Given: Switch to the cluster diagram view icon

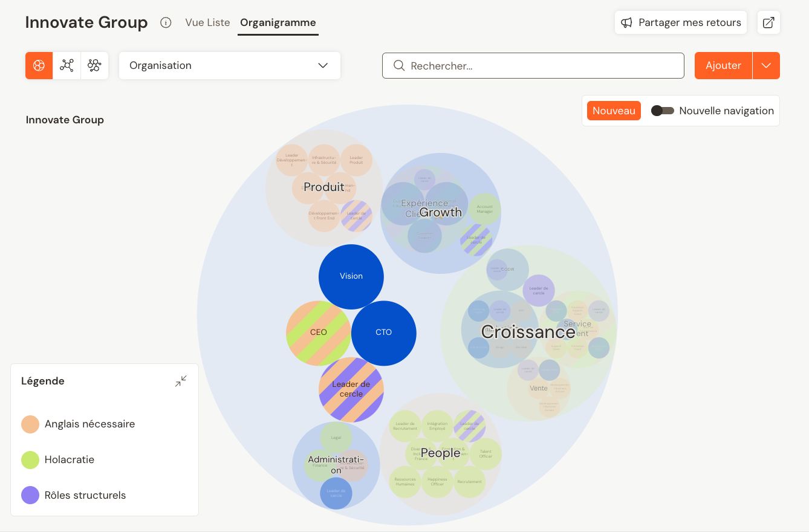Looking at the screenshot, I should pyautogui.click(x=94, y=65).
